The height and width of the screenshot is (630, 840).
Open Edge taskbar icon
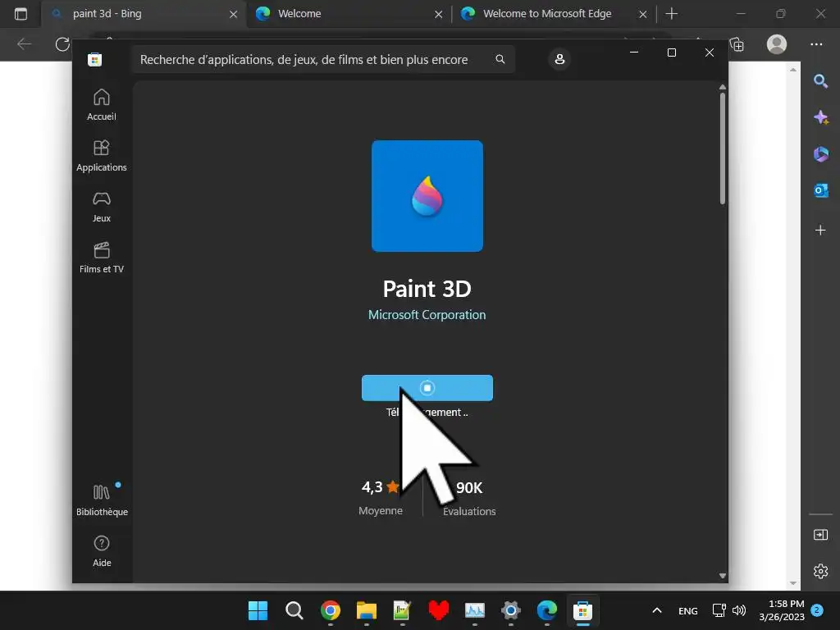pos(546,610)
